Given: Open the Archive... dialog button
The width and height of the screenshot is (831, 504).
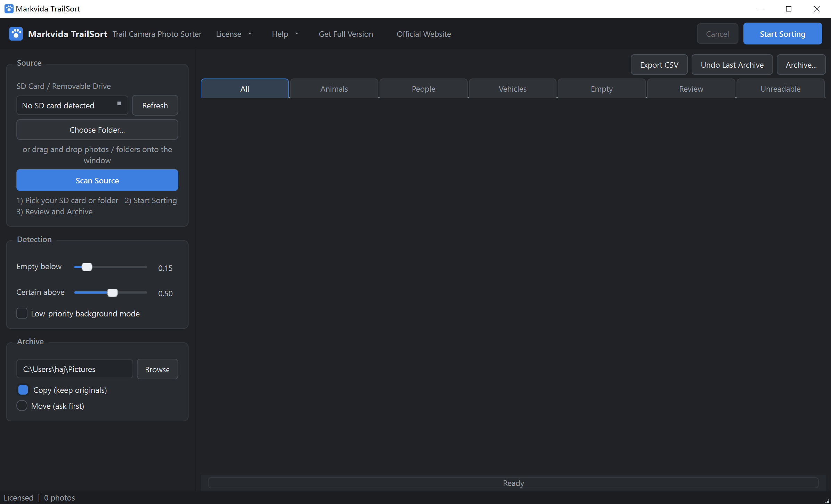Looking at the screenshot, I should pos(801,65).
